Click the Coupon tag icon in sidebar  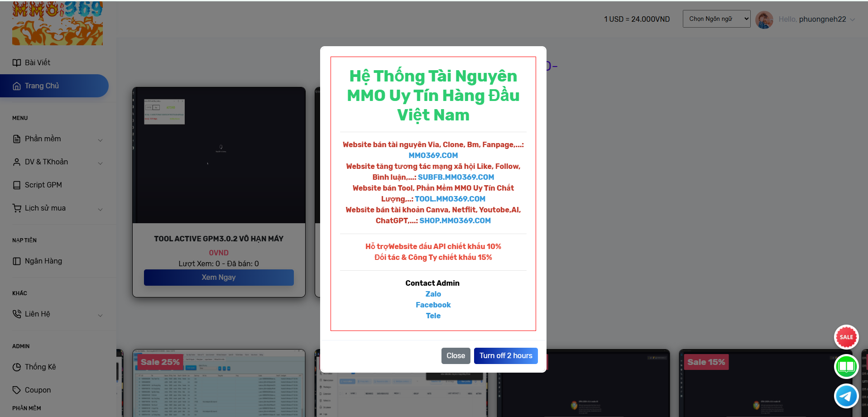17,390
